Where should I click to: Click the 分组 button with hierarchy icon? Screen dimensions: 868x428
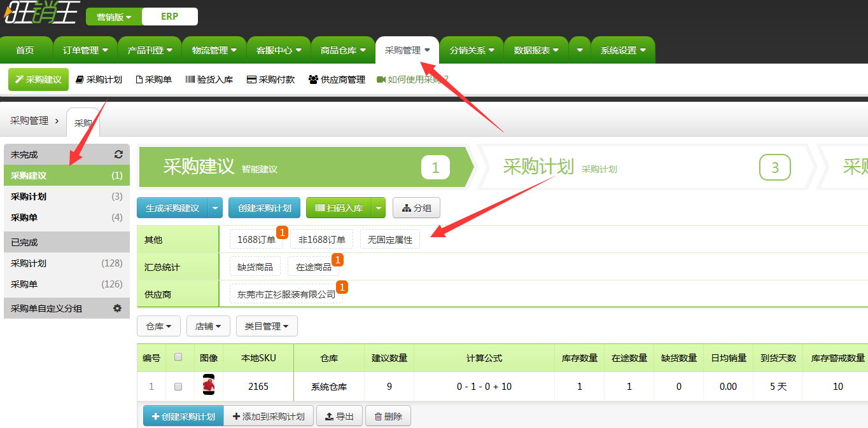(416, 208)
